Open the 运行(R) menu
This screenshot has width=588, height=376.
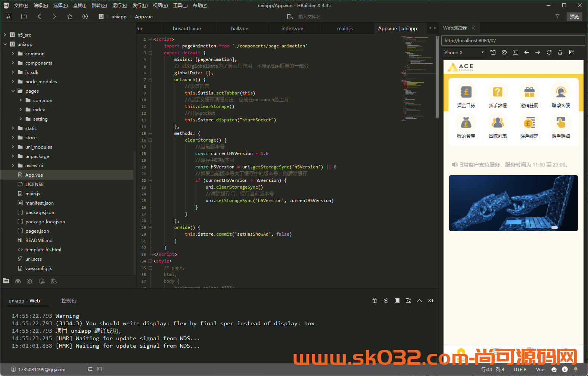pyautogui.click(x=119, y=6)
